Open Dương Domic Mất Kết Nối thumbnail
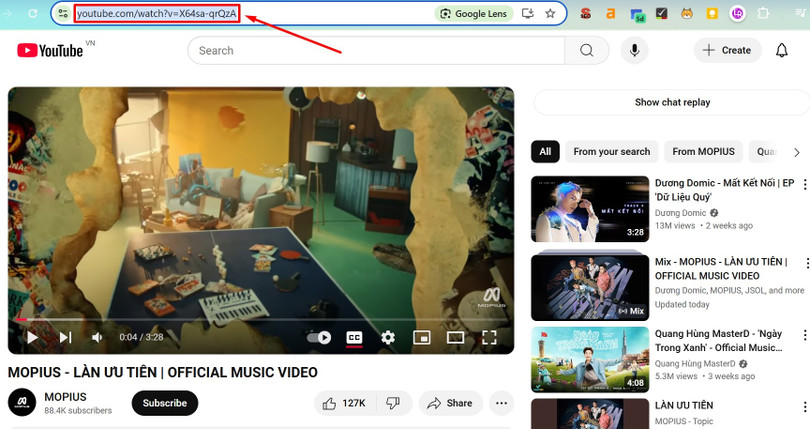The image size is (810, 429). (x=590, y=209)
